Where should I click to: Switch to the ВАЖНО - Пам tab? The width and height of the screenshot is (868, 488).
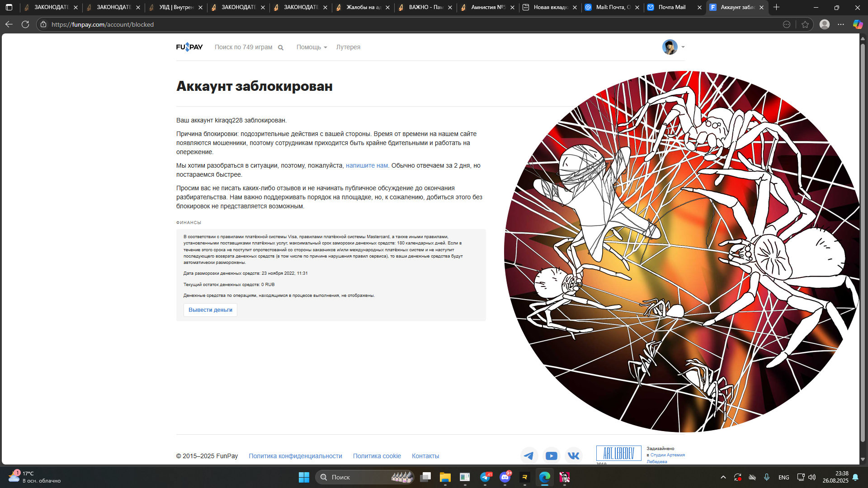426,7
